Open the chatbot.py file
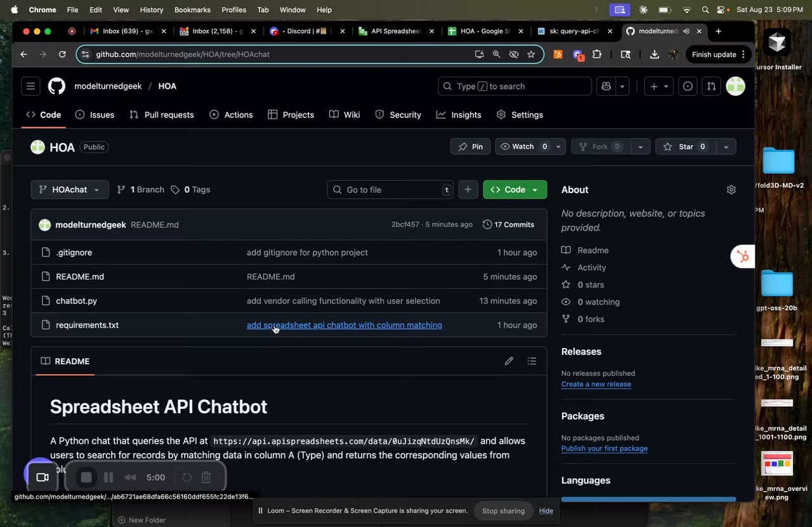 [76, 301]
